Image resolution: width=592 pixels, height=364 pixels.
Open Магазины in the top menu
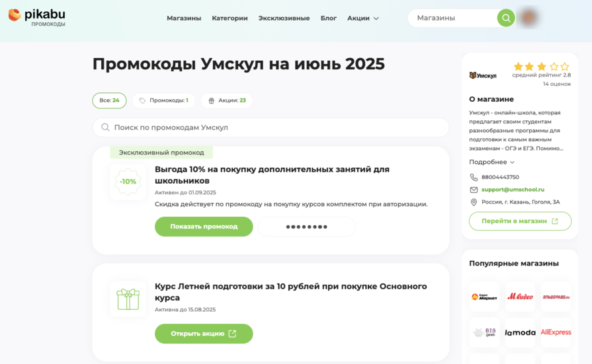pyautogui.click(x=184, y=18)
